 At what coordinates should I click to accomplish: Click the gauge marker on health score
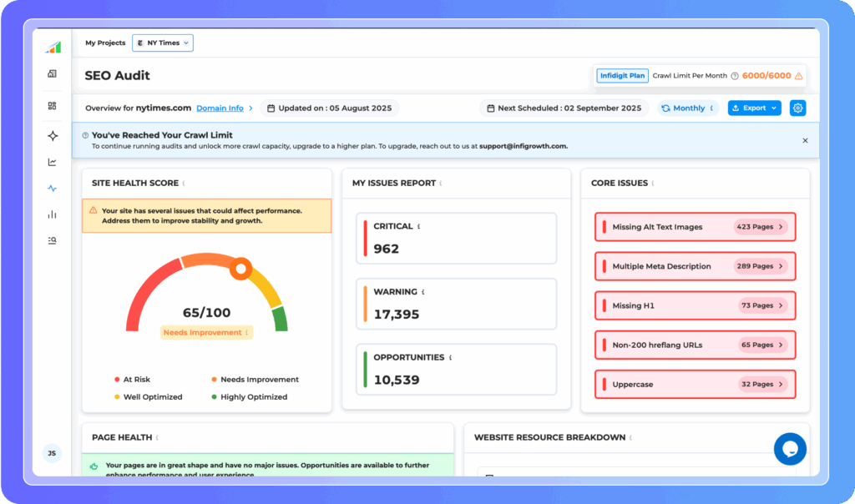tap(241, 268)
